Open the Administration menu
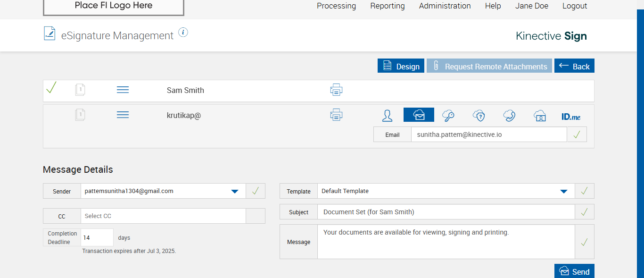The image size is (644, 278). point(445,6)
